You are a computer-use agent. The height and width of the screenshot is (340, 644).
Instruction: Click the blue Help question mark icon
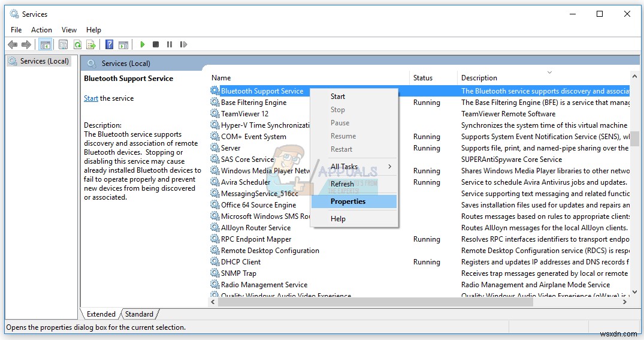(x=109, y=44)
